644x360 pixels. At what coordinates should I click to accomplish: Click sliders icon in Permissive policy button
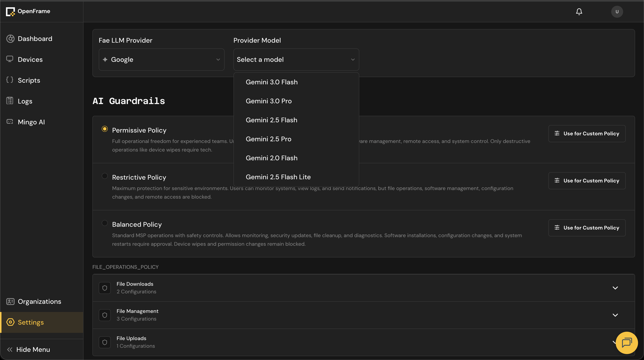[x=557, y=133]
